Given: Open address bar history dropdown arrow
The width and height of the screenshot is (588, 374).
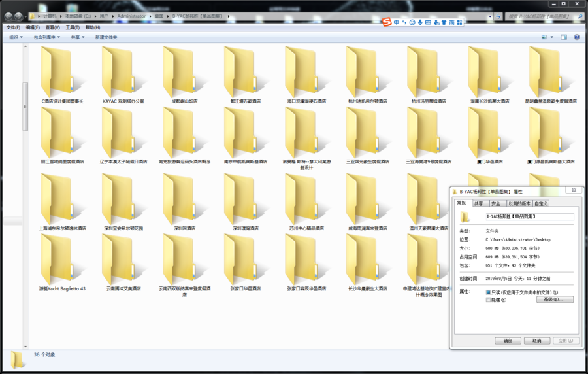Looking at the screenshot, I should tap(490, 16).
